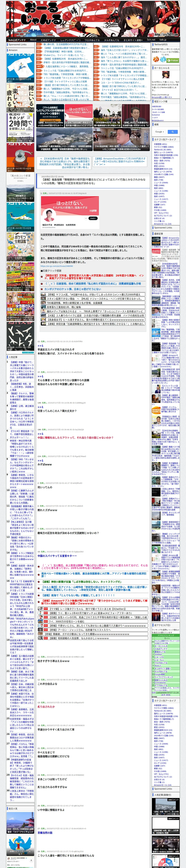Click the フォロー button on the embedded tweet card

point(93,218)
